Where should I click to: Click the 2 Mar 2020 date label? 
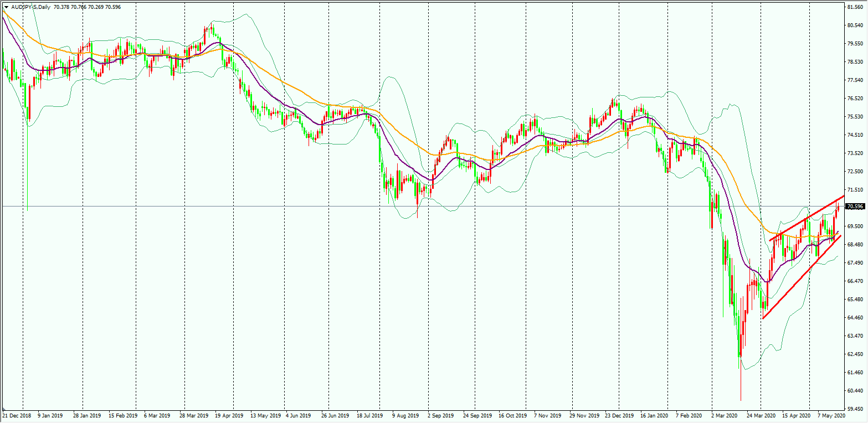pyautogui.click(x=724, y=415)
